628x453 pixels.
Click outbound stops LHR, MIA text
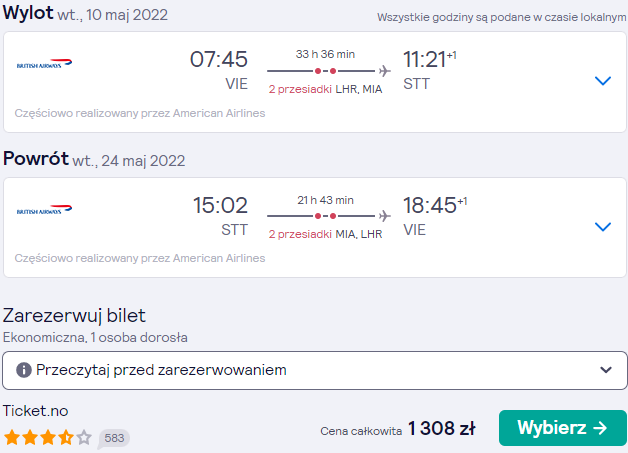click(x=359, y=89)
